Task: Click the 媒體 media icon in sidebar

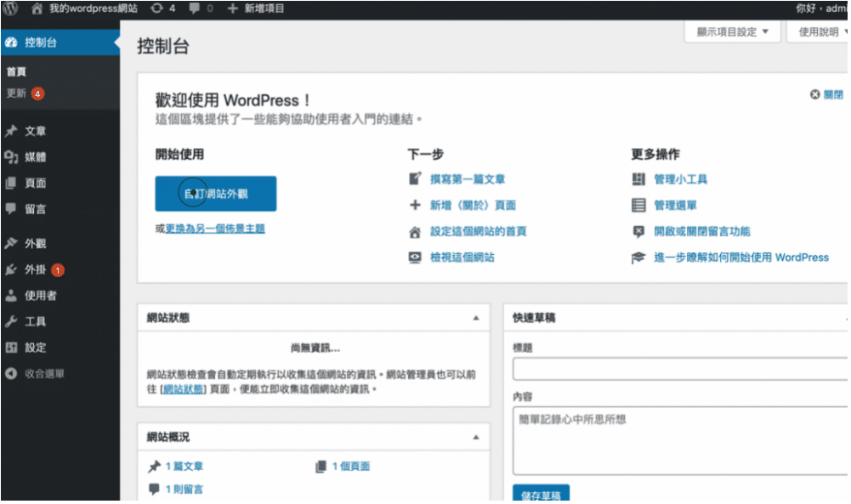Action: point(11,157)
